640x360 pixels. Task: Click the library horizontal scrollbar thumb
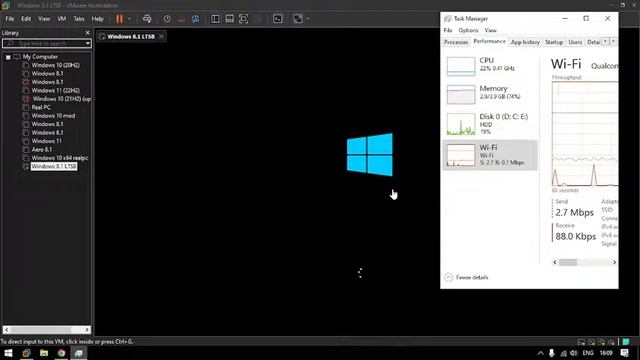tap(41, 330)
